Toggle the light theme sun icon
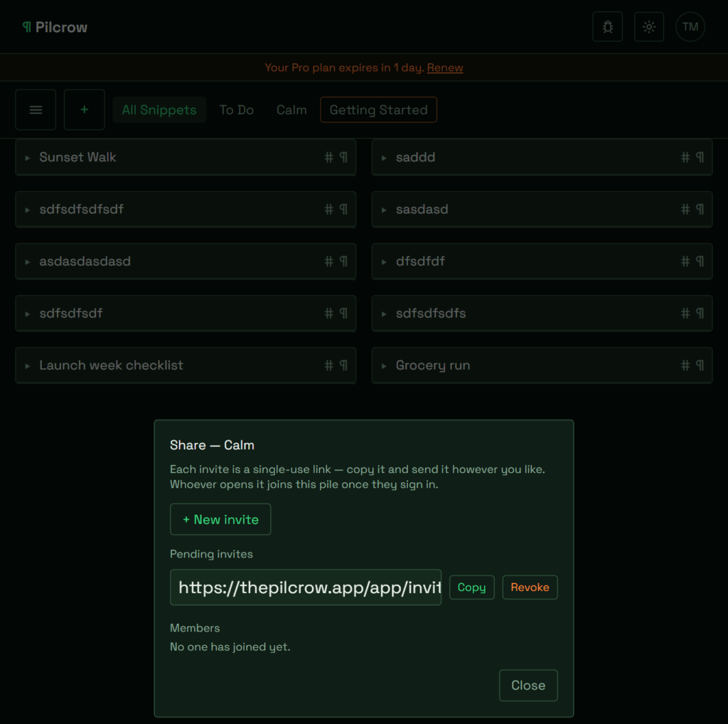The height and width of the screenshot is (724, 728). coord(648,27)
